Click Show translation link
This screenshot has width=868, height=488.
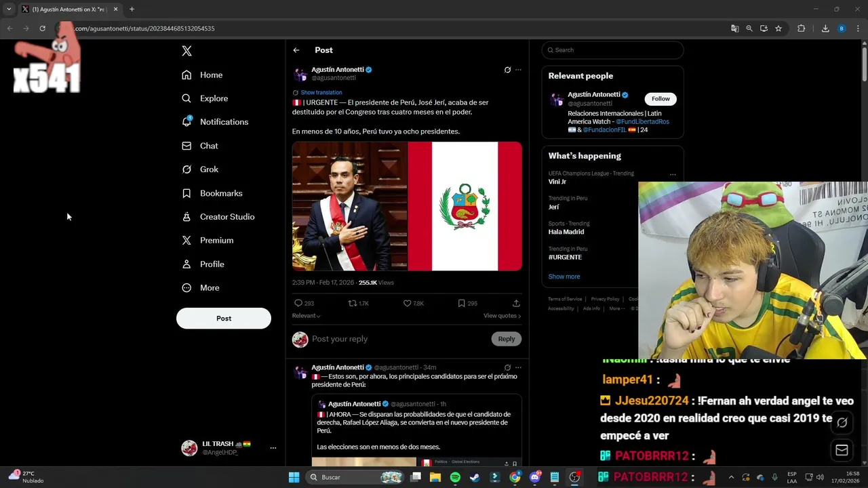[321, 92]
